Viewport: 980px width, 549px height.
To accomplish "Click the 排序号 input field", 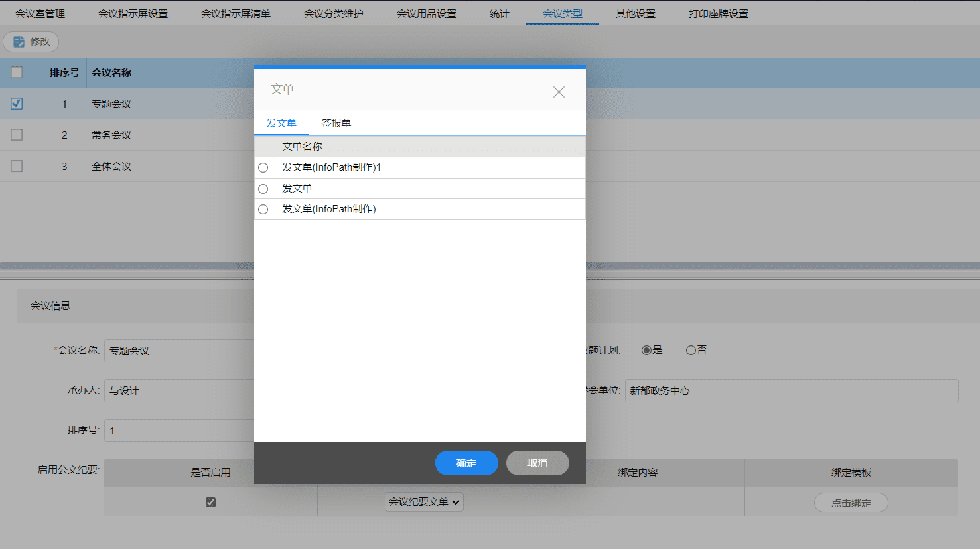I will pyautogui.click(x=179, y=430).
